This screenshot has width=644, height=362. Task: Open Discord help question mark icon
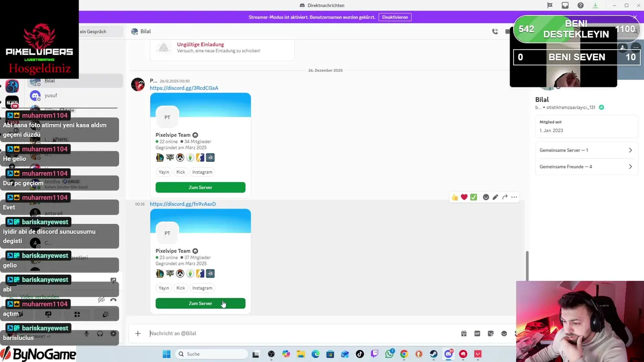(x=581, y=6)
